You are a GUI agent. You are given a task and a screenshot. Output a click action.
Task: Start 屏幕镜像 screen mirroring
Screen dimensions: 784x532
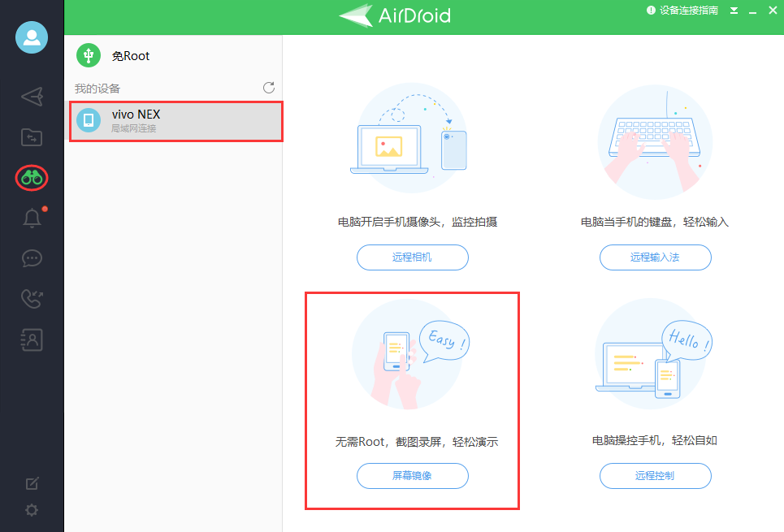412,476
